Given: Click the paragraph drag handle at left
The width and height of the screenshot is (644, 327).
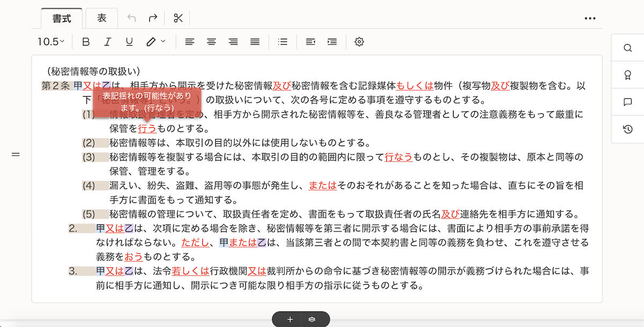Looking at the screenshot, I should pyautogui.click(x=16, y=155).
